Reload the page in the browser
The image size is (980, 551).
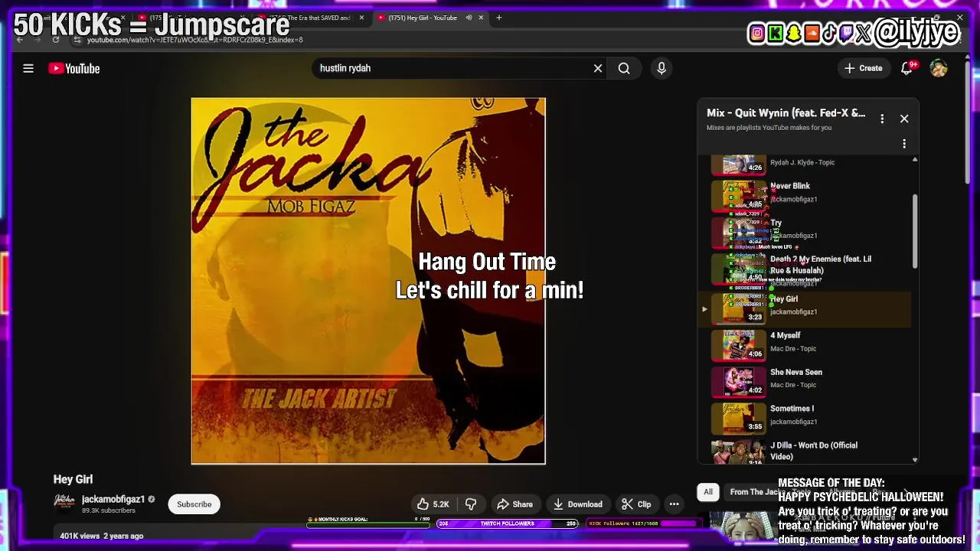[x=56, y=40]
